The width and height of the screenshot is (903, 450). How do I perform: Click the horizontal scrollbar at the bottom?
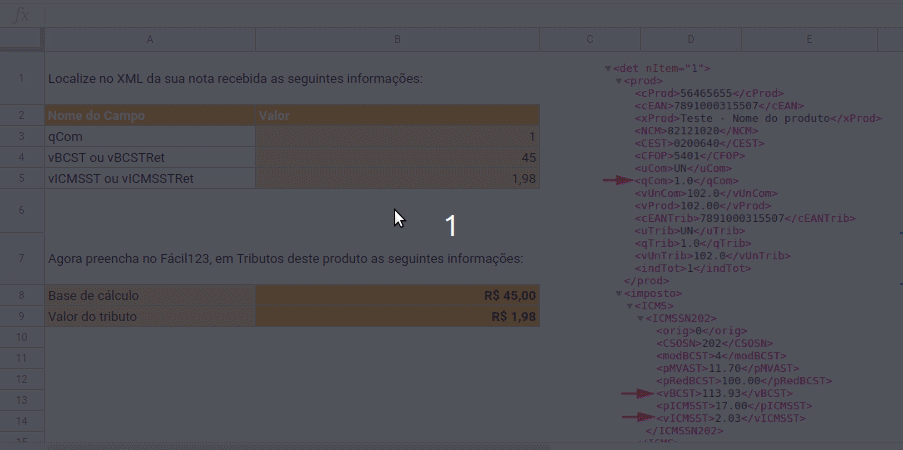(300, 445)
